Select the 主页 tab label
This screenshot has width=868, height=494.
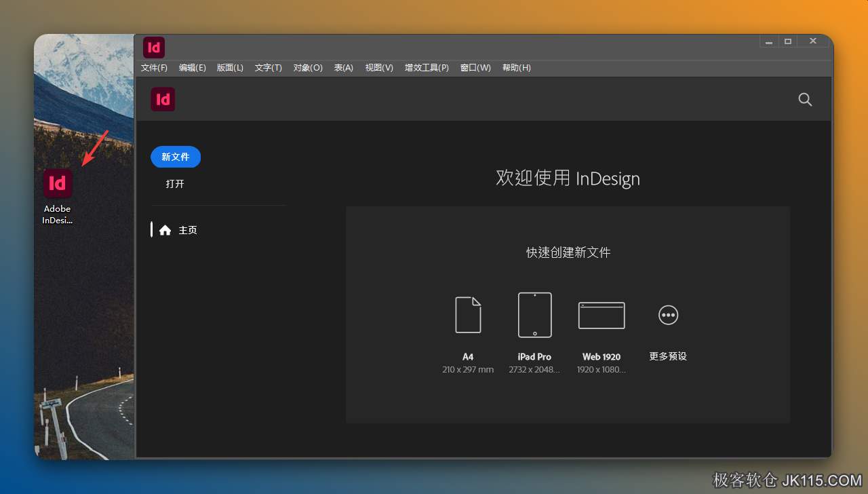coord(188,230)
